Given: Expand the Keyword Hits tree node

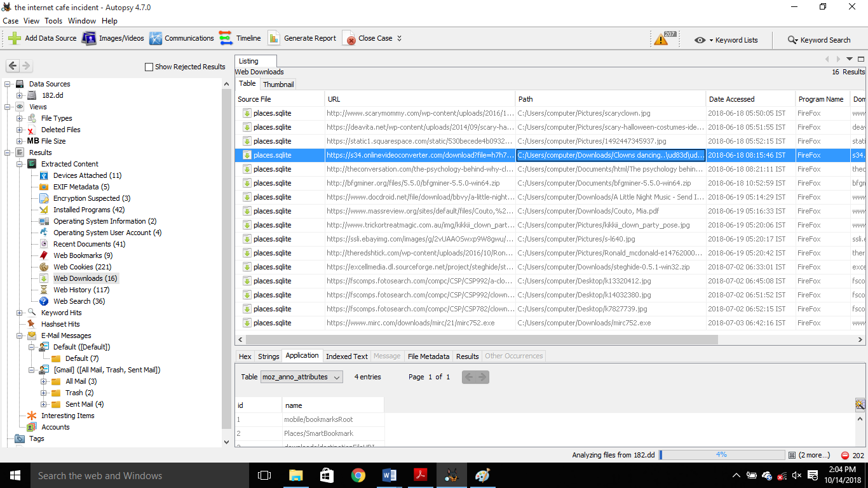Looking at the screenshot, I should point(20,313).
